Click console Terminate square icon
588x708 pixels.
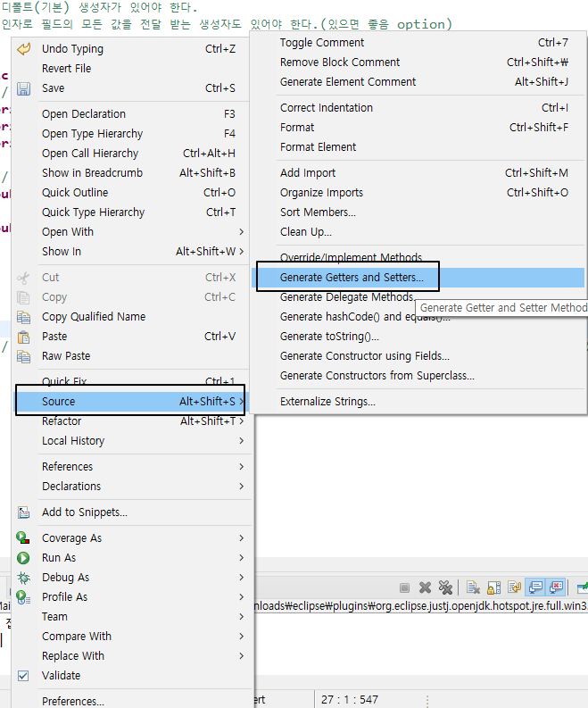[404, 587]
